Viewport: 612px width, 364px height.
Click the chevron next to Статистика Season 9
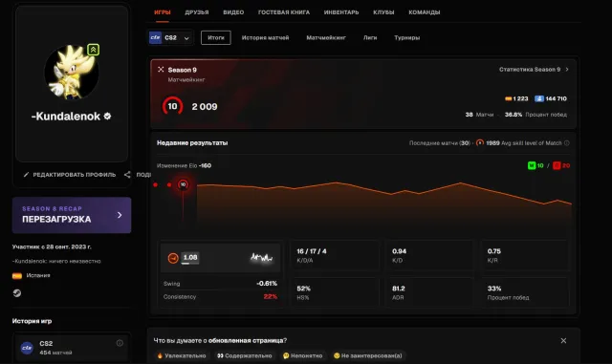[567, 70]
